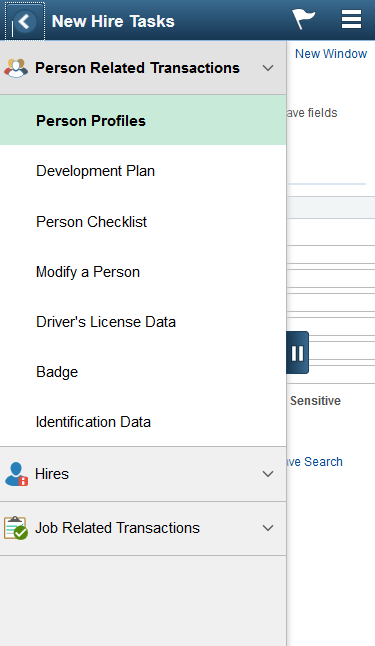Click the Person Related Transactions people icon
Viewport: 375px width, 646px height.
coord(16,68)
